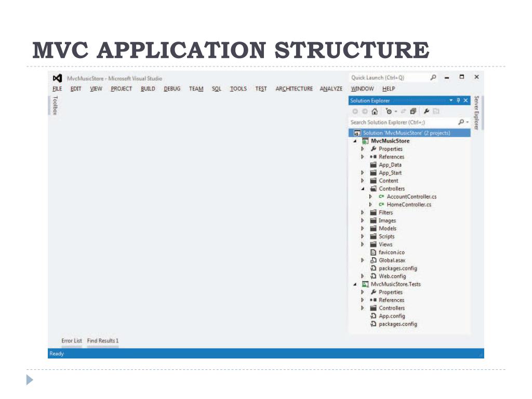The height and width of the screenshot is (399, 532).
Task: Open the Pending Changes Filter dropdown arrow
Action: point(395,112)
